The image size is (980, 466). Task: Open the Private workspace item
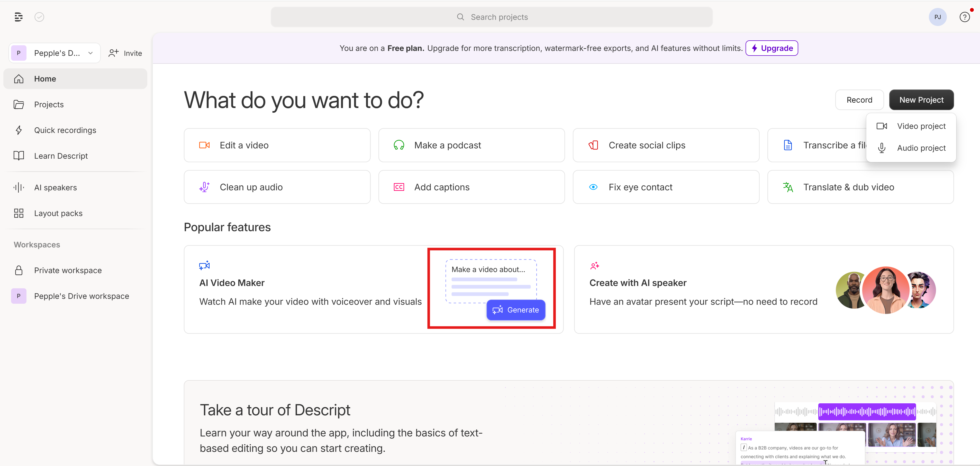[68, 270]
